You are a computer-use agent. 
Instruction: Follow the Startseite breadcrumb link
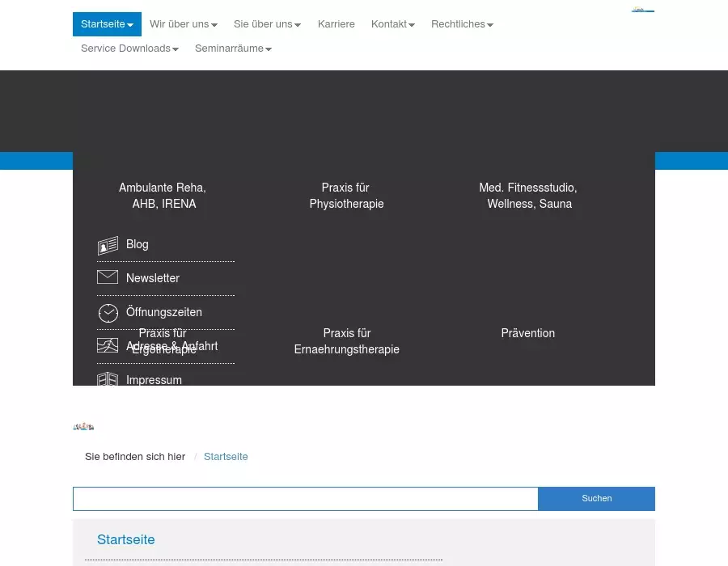coord(226,457)
